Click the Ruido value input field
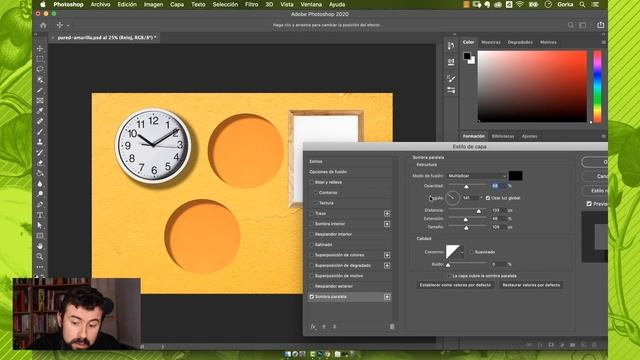640x360 pixels. [498, 264]
